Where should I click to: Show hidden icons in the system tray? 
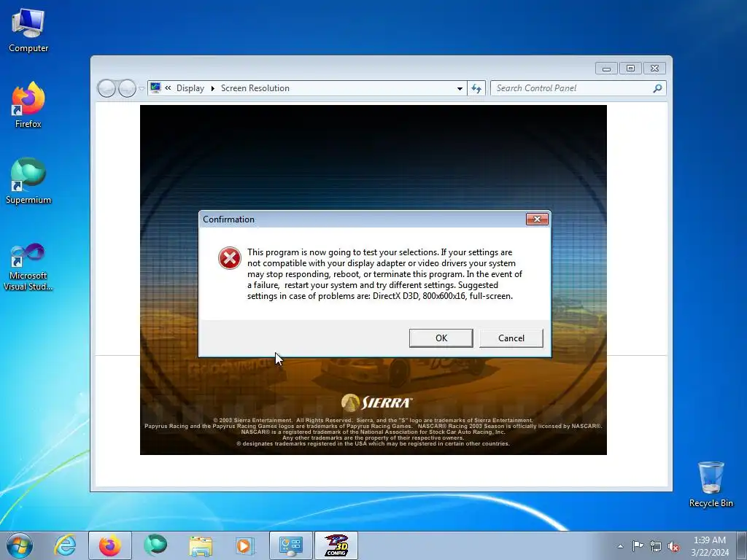pos(620,546)
